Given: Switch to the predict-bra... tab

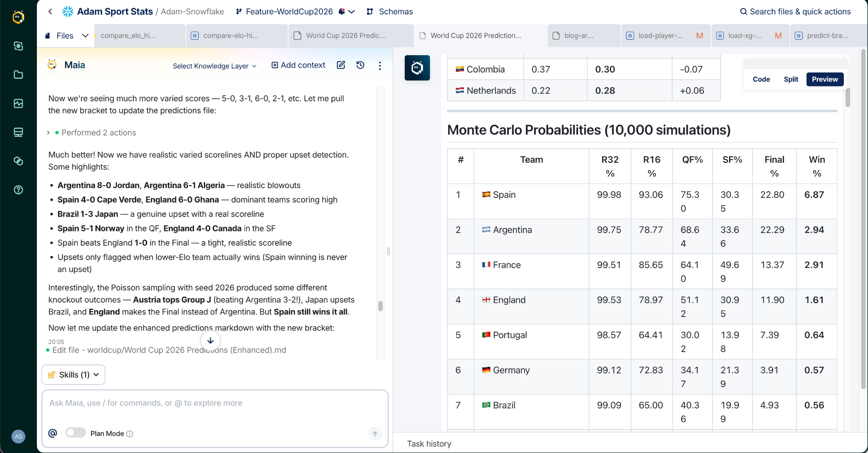Looking at the screenshot, I should point(828,36).
